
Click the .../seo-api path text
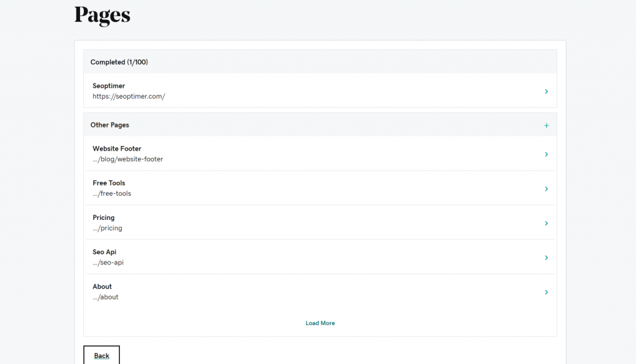click(108, 263)
